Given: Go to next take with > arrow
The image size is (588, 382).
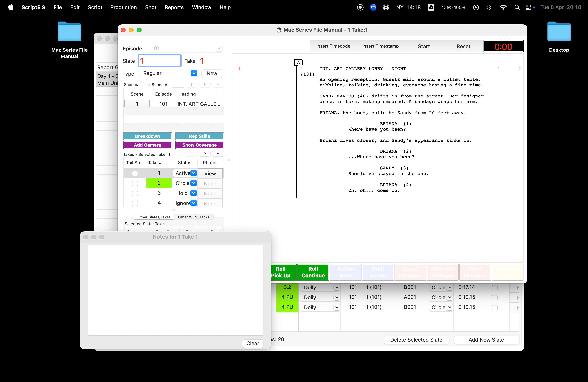Looking at the screenshot, I should coord(205,153).
